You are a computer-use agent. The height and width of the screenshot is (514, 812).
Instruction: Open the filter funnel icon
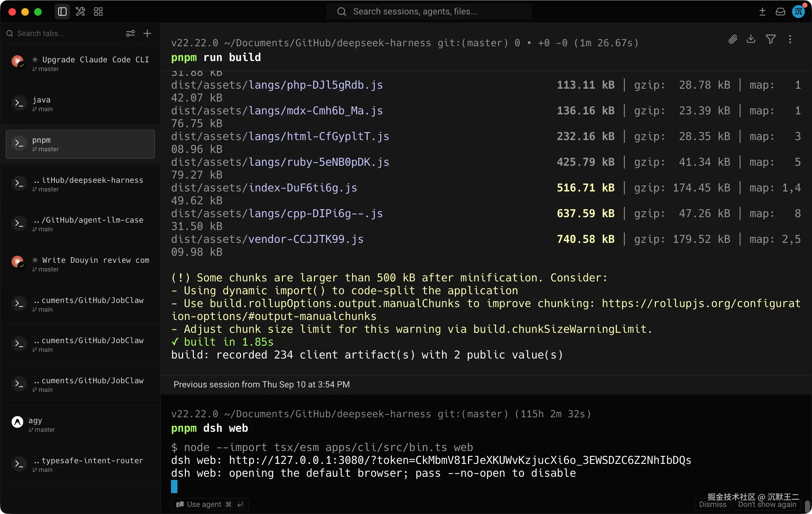pyautogui.click(x=771, y=39)
